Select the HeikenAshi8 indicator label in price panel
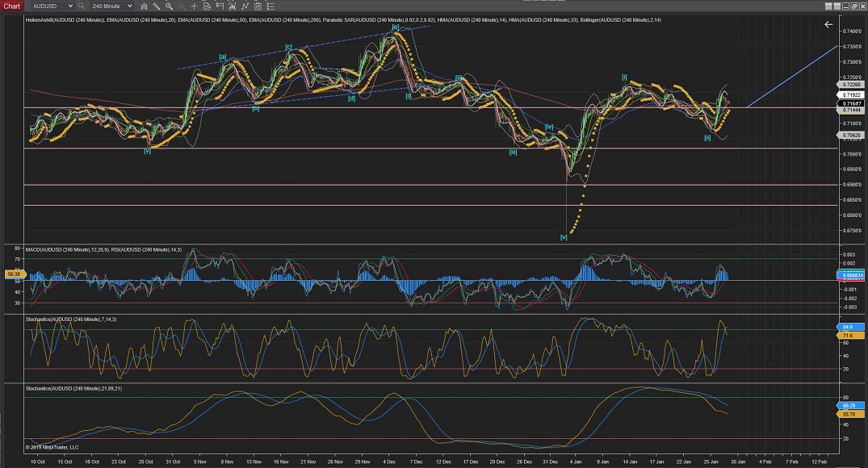 tap(65, 20)
